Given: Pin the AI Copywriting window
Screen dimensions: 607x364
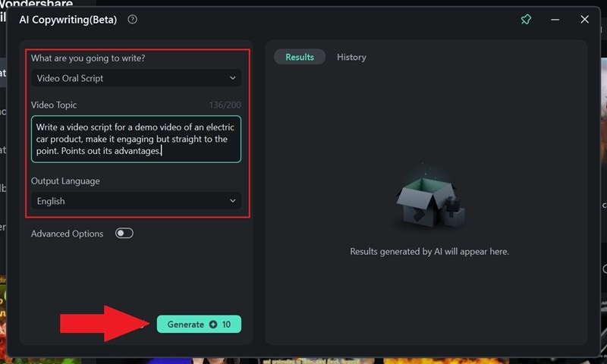Looking at the screenshot, I should [x=526, y=20].
